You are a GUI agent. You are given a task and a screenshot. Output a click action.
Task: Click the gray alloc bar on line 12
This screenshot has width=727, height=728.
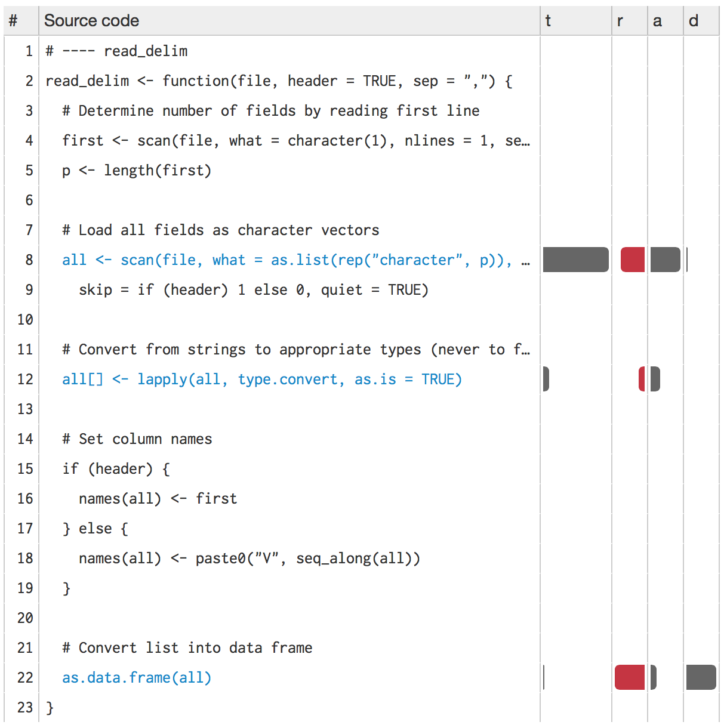tap(655, 380)
